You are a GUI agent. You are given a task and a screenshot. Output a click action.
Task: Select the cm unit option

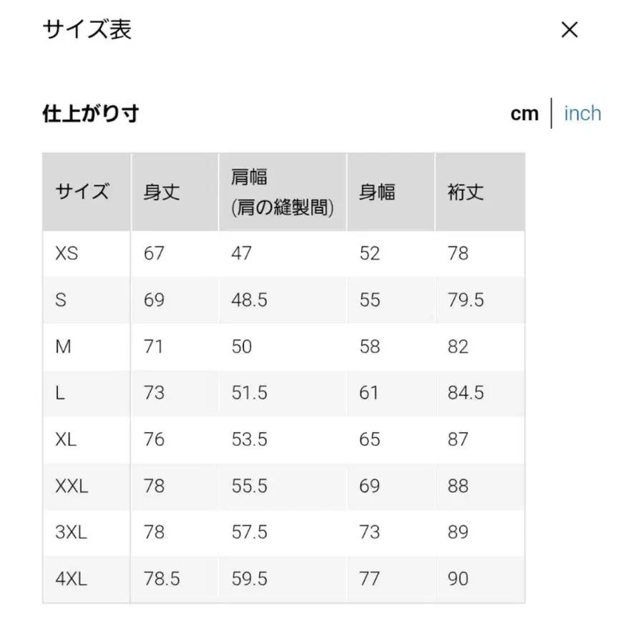pos(525,113)
